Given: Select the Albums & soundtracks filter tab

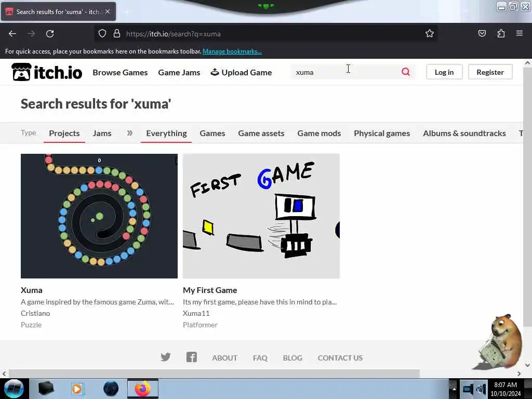Looking at the screenshot, I should (x=464, y=133).
